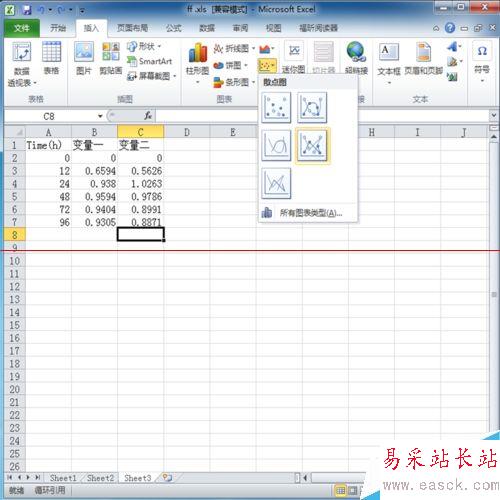Insert a 文本框 (Text Box)
This screenshot has height=500, width=500.
click(x=389, y=63)
